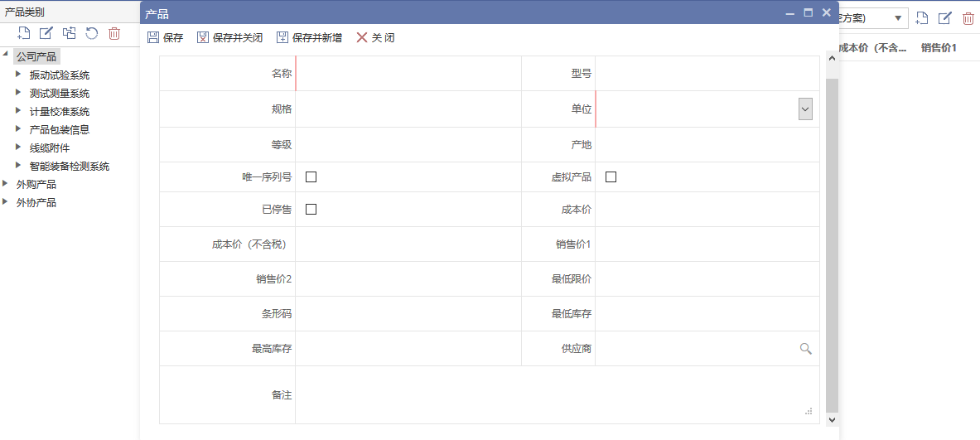Click the 名称 input field
The width and height of the screenshot is (980, 440).
(408, 74)
